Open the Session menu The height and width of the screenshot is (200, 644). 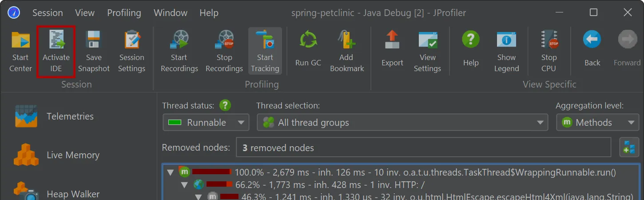coord(48,12)
